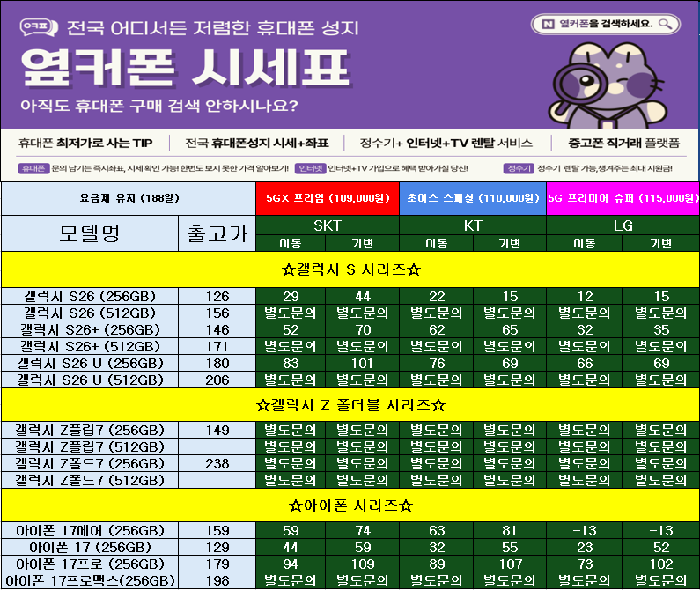Click the ☆아이폰 시리즈☆ section banner
700x590 pixels.
350,505
